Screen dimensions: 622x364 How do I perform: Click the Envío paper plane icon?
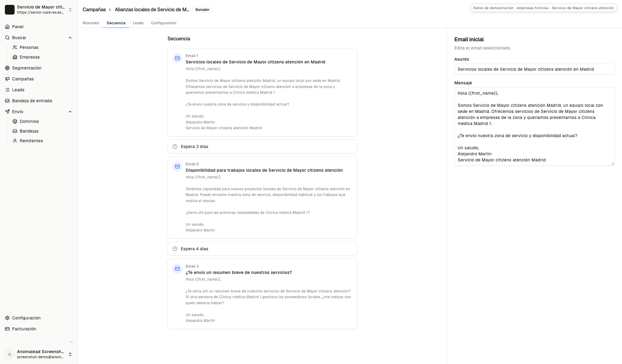point(7,112)
